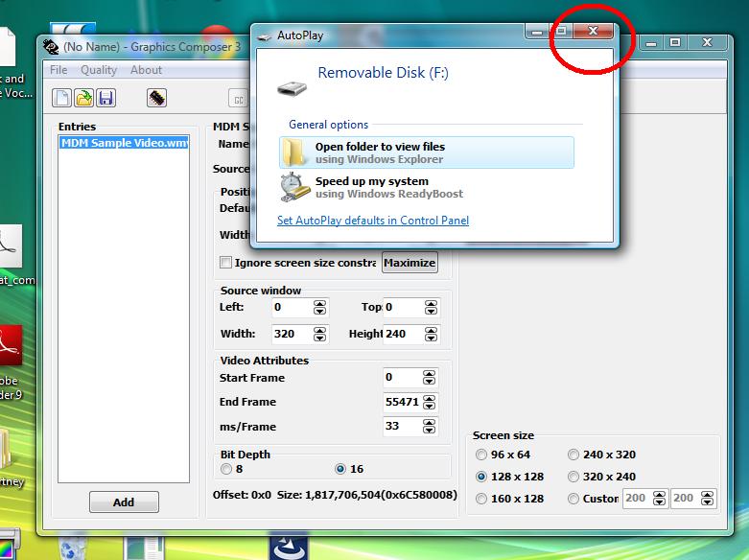Open Set AutoPlay defaults in Control Panel
Viewport: 749px width, 560px height.
click(x=373, y=221)
